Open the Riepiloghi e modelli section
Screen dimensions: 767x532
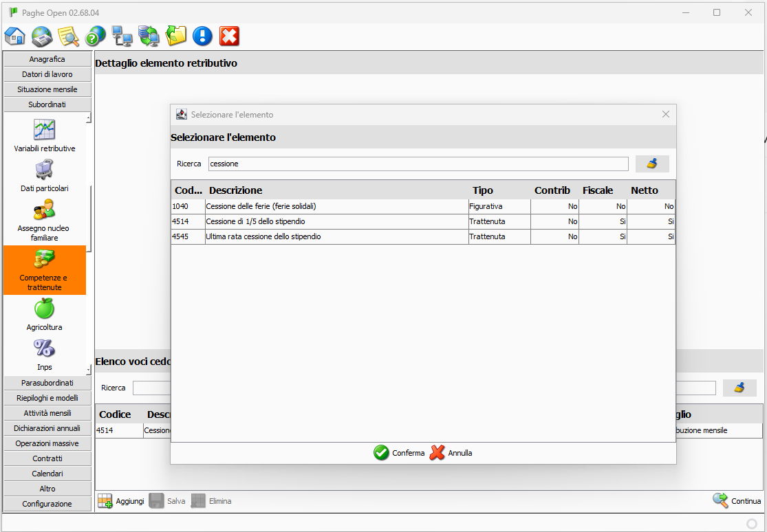tap(47, 398)
